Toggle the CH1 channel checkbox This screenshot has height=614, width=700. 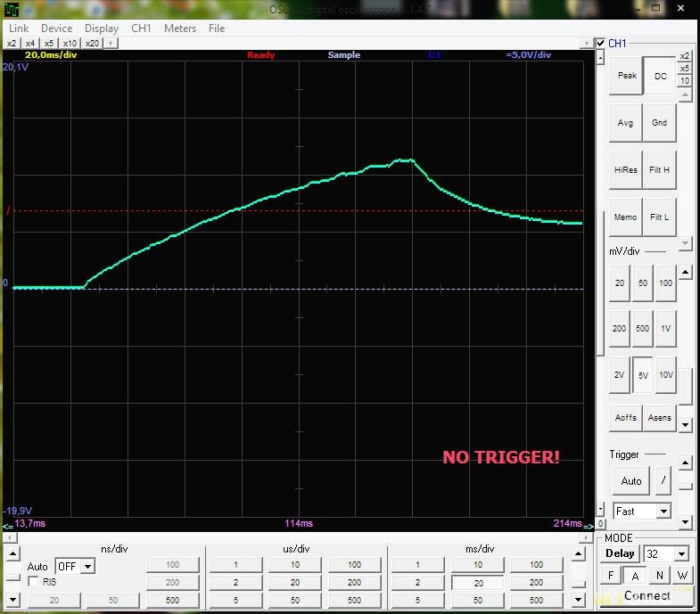[600, 44]
